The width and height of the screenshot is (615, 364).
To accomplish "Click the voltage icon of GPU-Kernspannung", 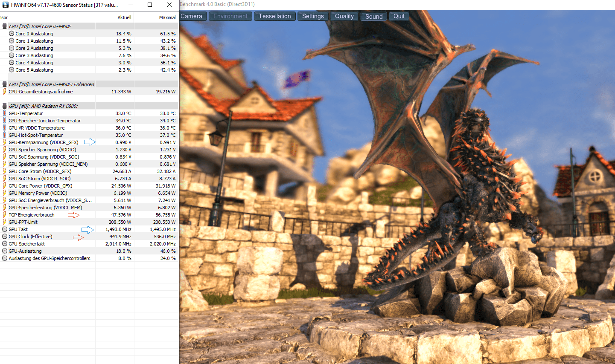I will [5, 142].
